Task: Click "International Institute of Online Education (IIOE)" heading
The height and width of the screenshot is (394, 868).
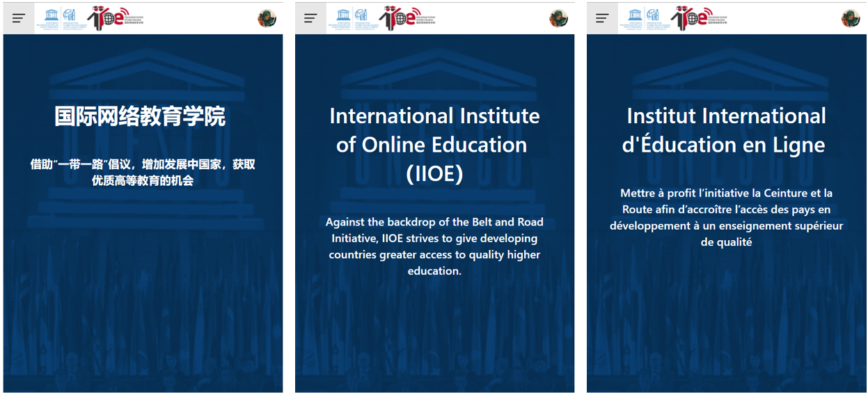Action: (434, 145)
